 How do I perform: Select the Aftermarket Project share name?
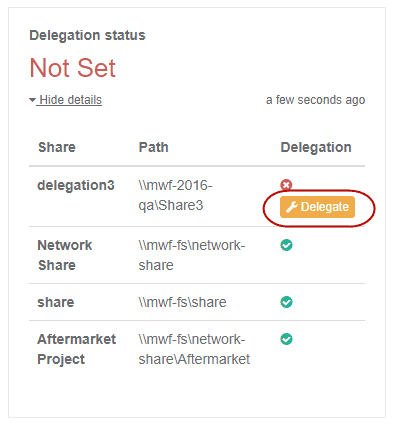pos(77,349)
